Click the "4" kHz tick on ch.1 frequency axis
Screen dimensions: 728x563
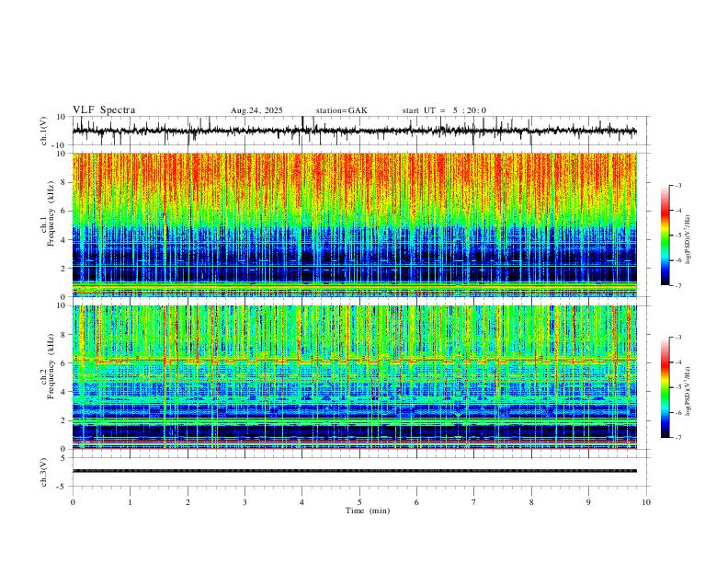coord(64,240)
